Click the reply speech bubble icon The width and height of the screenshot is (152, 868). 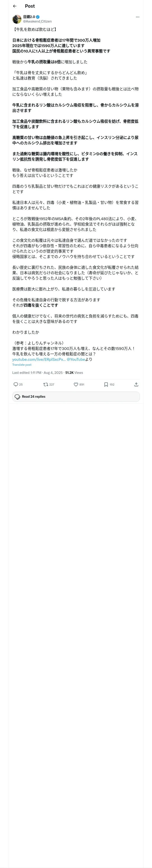pyautogui.click(x=16, y=384)
